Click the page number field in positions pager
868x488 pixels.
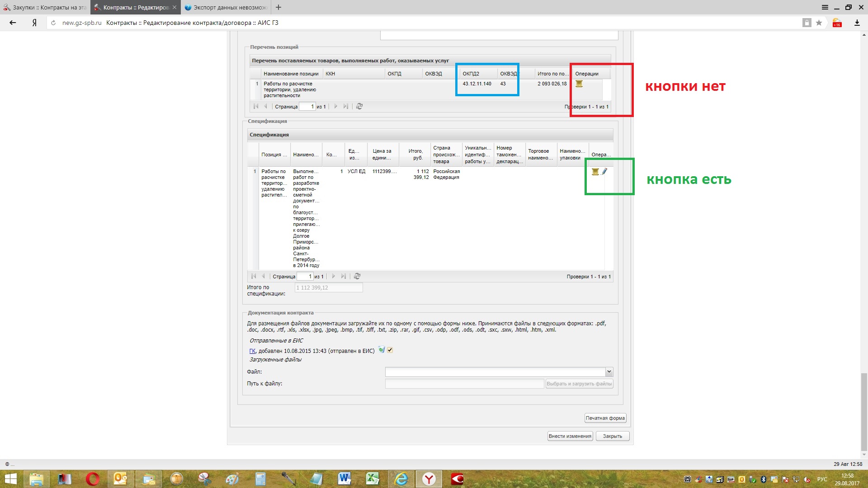(x=307, y=107)
